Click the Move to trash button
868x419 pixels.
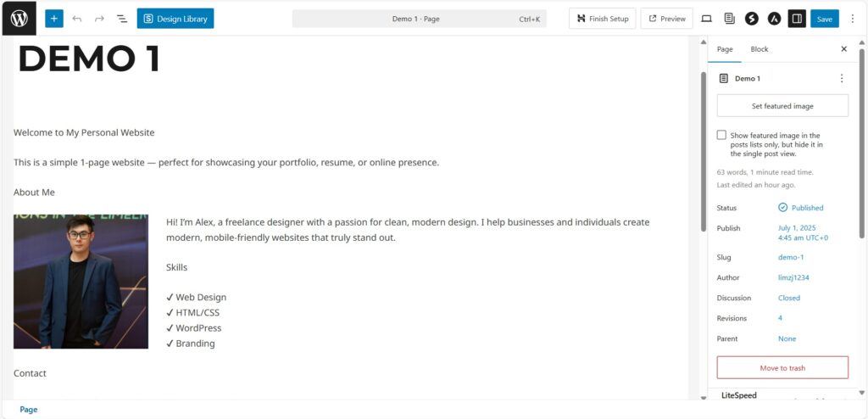[782, 368]
